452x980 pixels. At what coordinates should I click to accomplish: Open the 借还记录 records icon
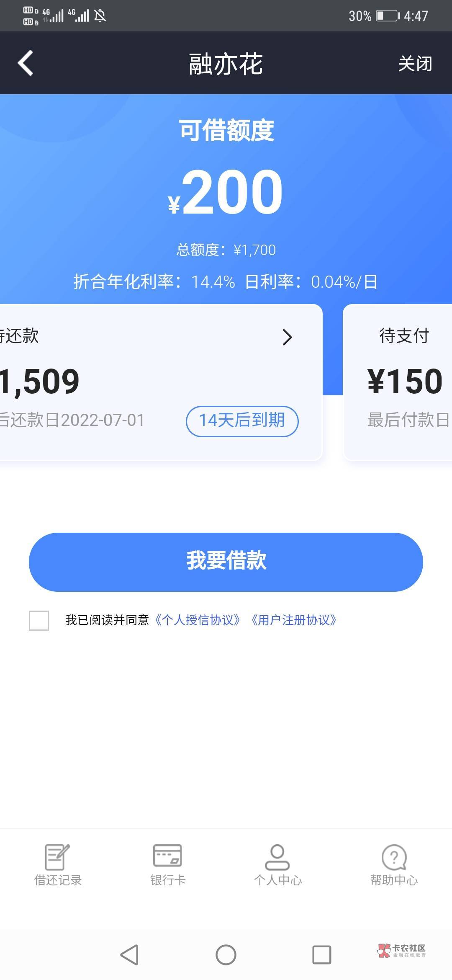pyautogui.click(x=57, y=857)
